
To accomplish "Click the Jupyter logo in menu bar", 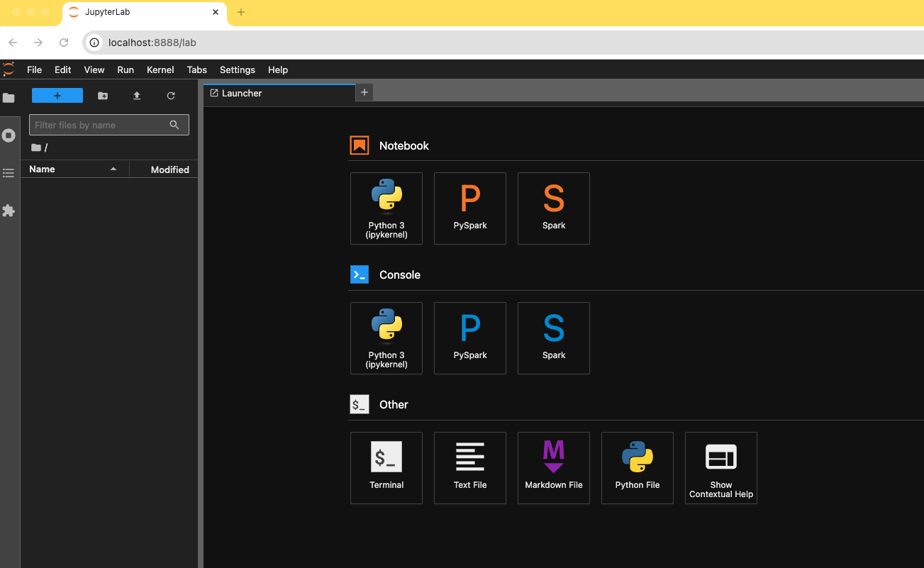I will (9, 69).
